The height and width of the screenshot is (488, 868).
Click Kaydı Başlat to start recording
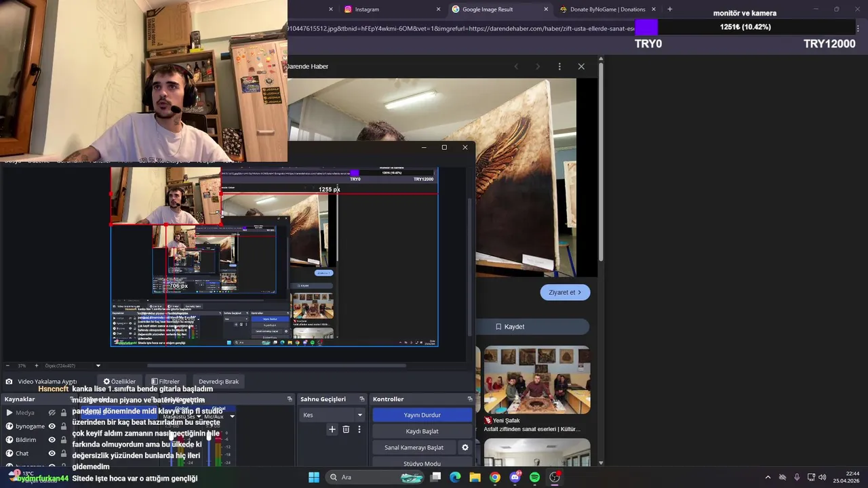tap(422, 431)
